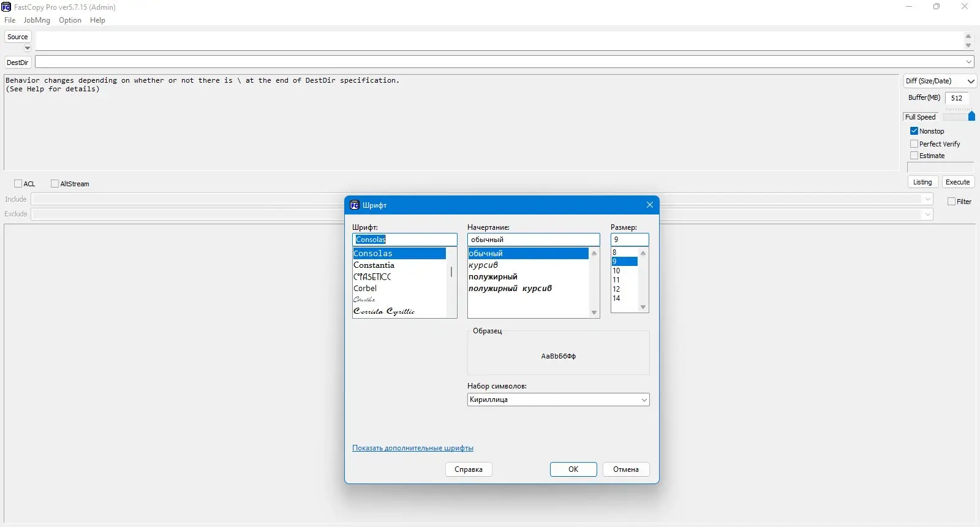
Task: Select Corrida Cyrillic in the font list
Action: point(399,311)
